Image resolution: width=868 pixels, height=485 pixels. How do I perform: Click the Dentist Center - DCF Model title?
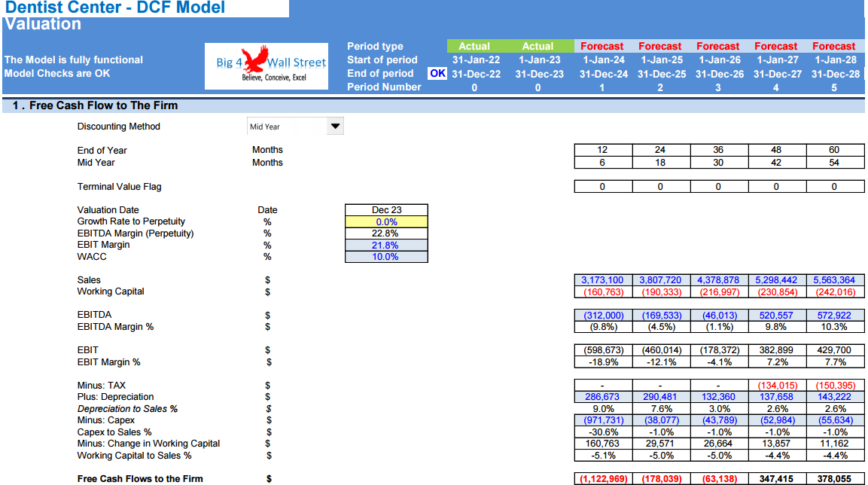115,8
